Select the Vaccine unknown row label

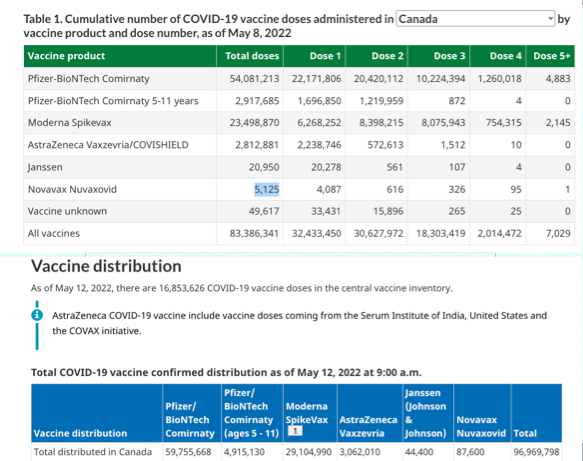[67, 211]
